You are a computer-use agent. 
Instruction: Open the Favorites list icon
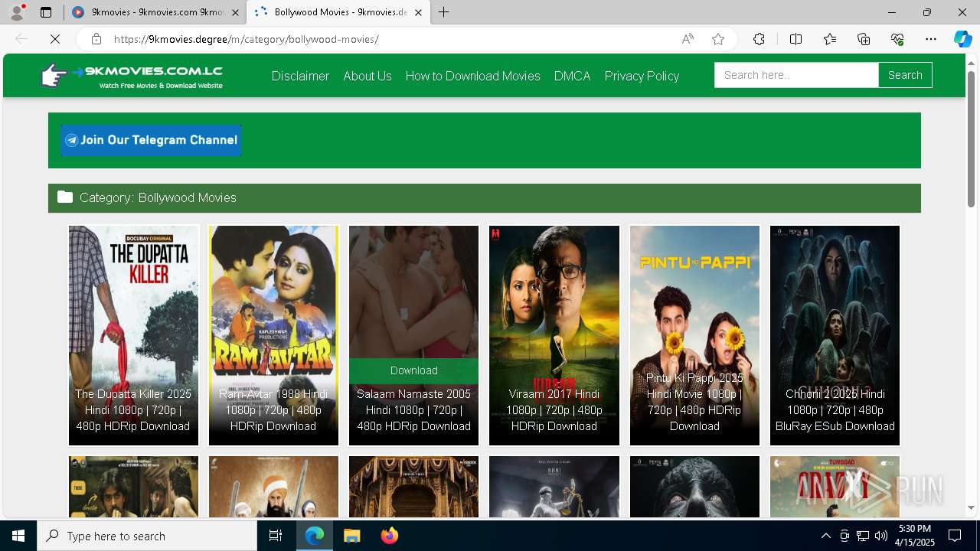pyautogui.click(x=830, y=39)
